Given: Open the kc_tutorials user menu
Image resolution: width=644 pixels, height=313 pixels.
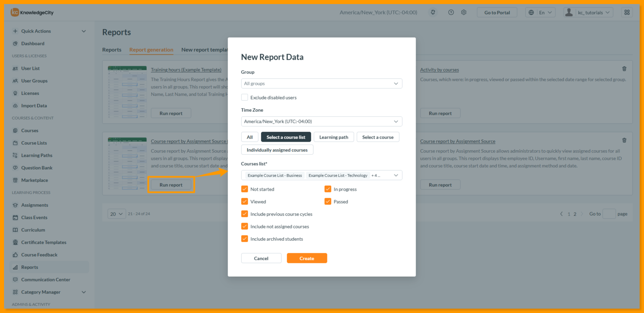Looking at the screenshot, I should pos(588,12).
